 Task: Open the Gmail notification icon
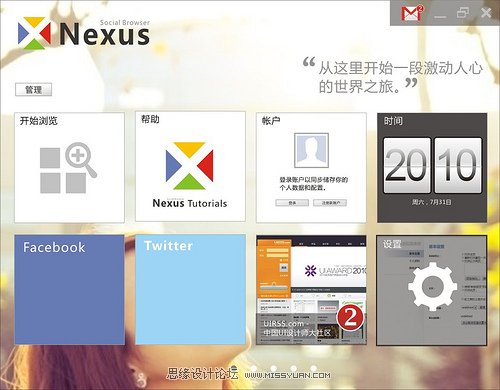(412, 13)
